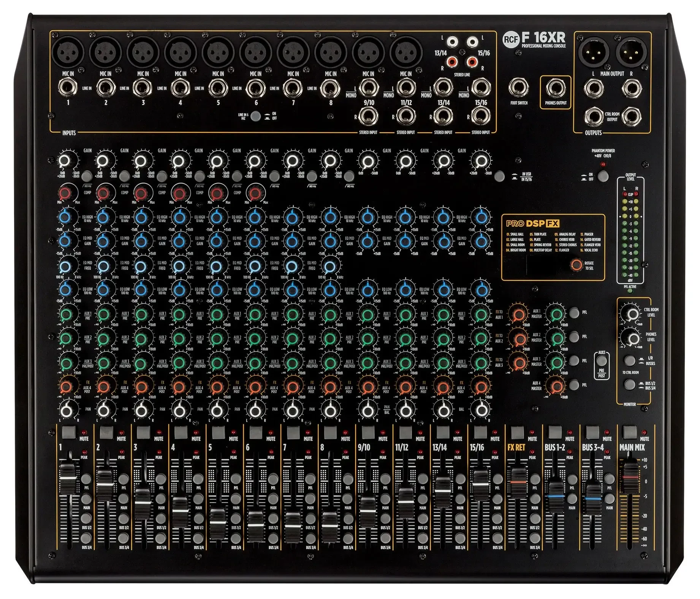This screenshot has width=700, height=599.
Task: Toggle the IN USB / IN 15/16 switch
Action: [x=500, y=176]
